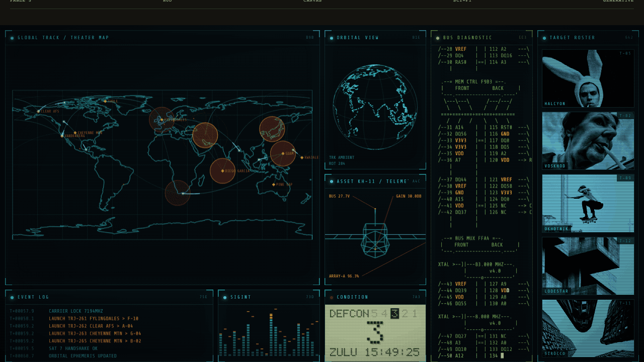Image resolution: width=644 pixels, height=362 pixels.
Task: Select the Fylingdales site marker
Action: [x=162, y=120]
